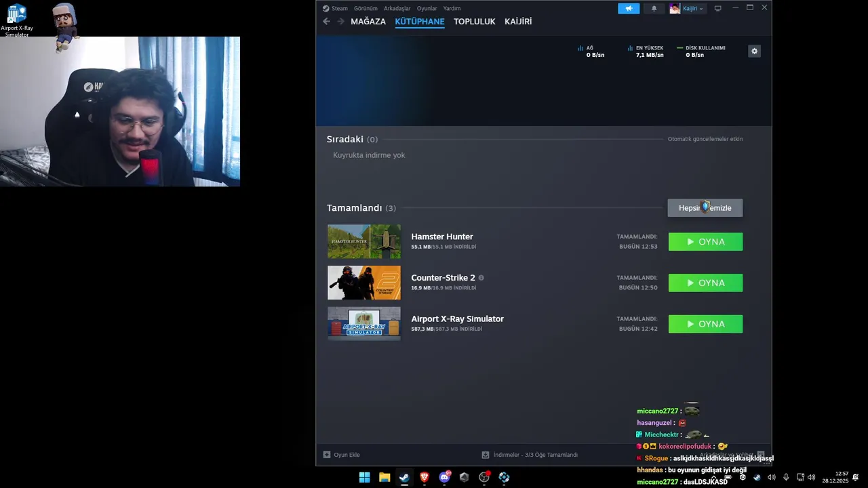The image size is (868, 488).
Task: Open the Hamster Hunter thumbnail
Action: [364, 241]
